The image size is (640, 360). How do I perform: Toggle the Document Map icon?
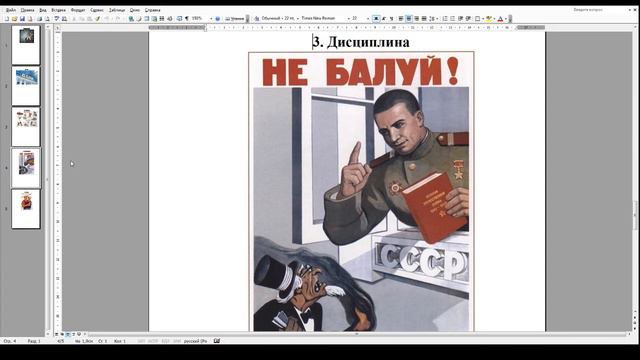click(x=179, y=18)
